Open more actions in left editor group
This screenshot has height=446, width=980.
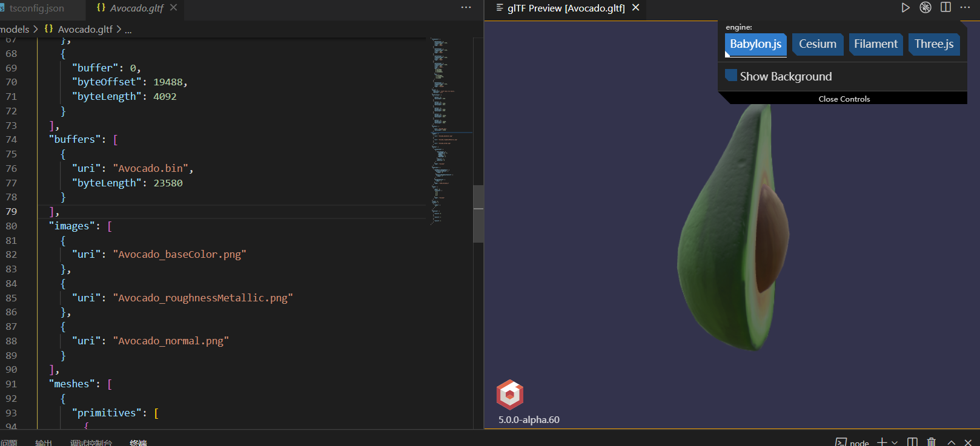coord(466,7)
